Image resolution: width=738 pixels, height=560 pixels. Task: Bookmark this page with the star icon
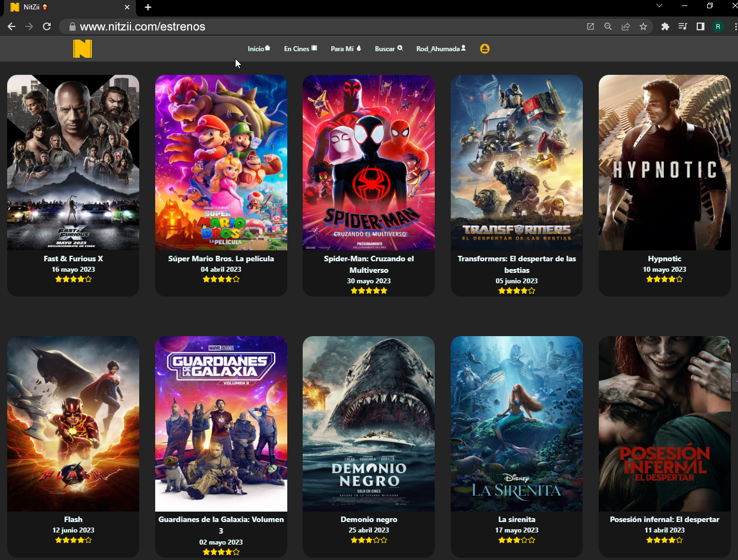click(x=643, y=26)
